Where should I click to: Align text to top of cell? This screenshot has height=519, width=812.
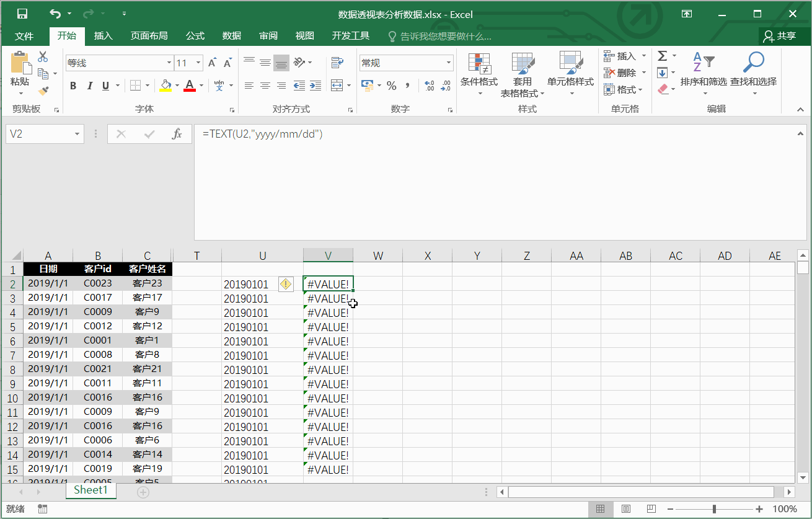tap(249, 63)
